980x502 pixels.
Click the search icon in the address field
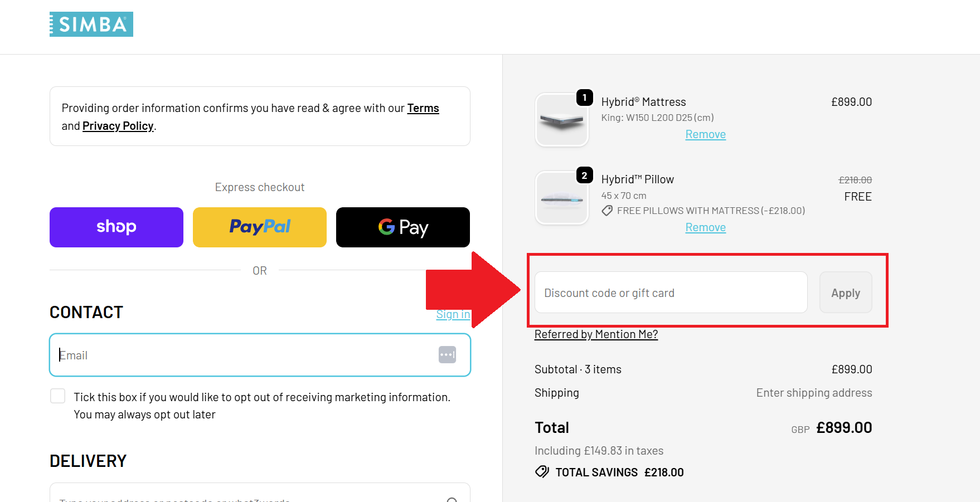coord(452,499)
